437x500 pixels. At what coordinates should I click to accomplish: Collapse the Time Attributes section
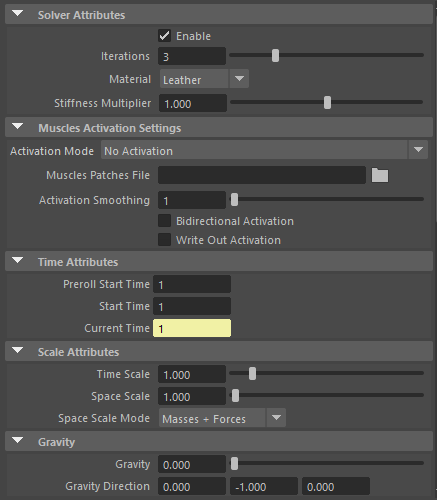tap(18, 261)
